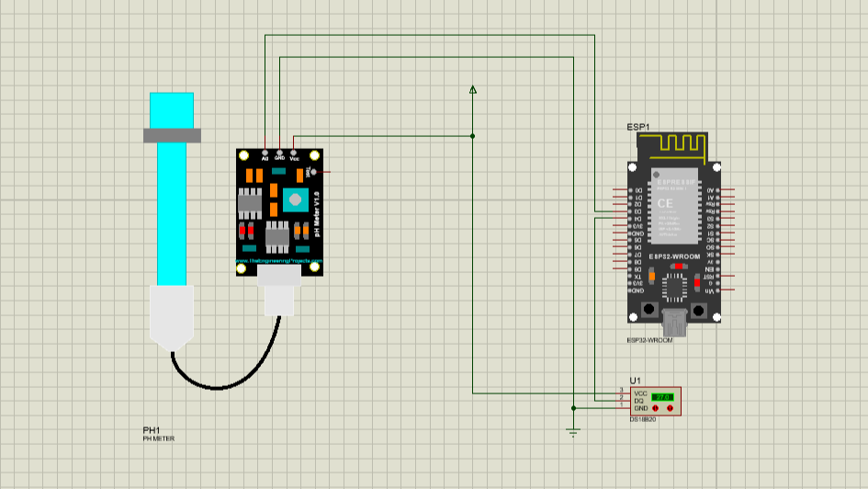Select the cyan pH probe electrode

(172, 188)
